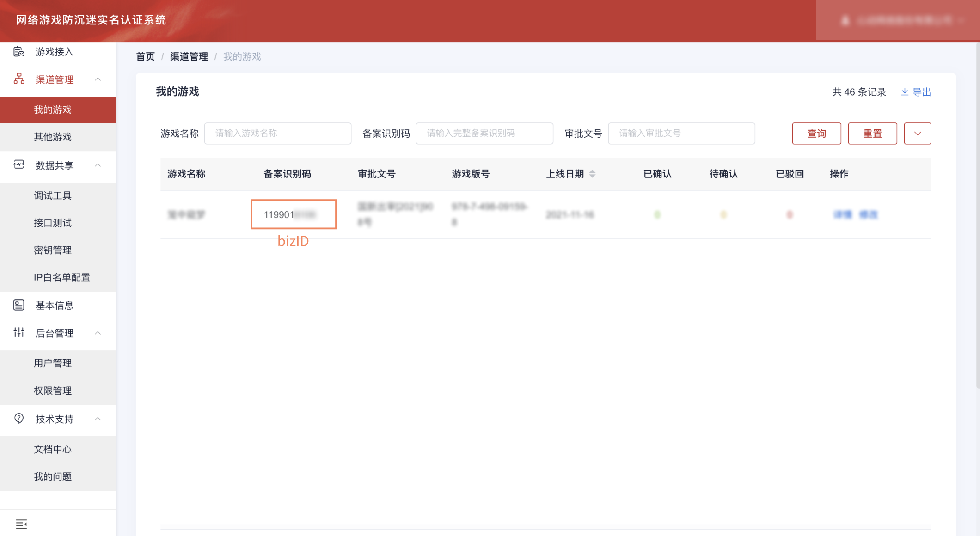Collapse the 数据共享 menu chevron
980x536 pixels.
click(x=98, y=165)
